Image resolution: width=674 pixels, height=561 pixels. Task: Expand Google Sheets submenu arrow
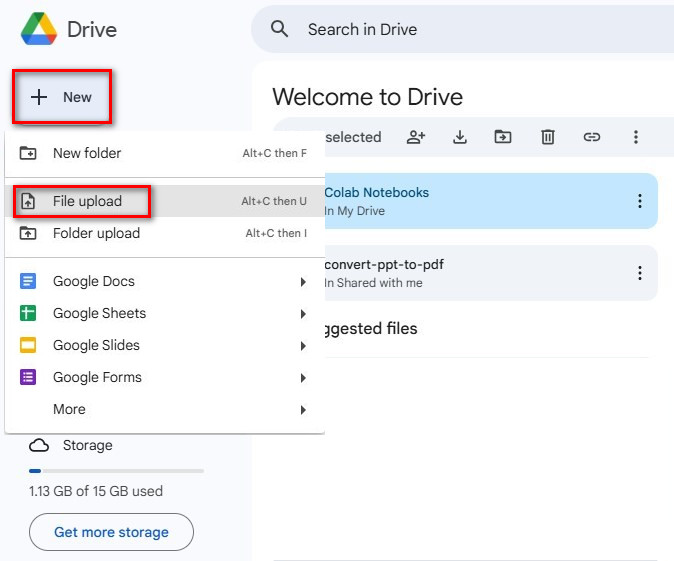pyautogui.click(x=303, y=314)
